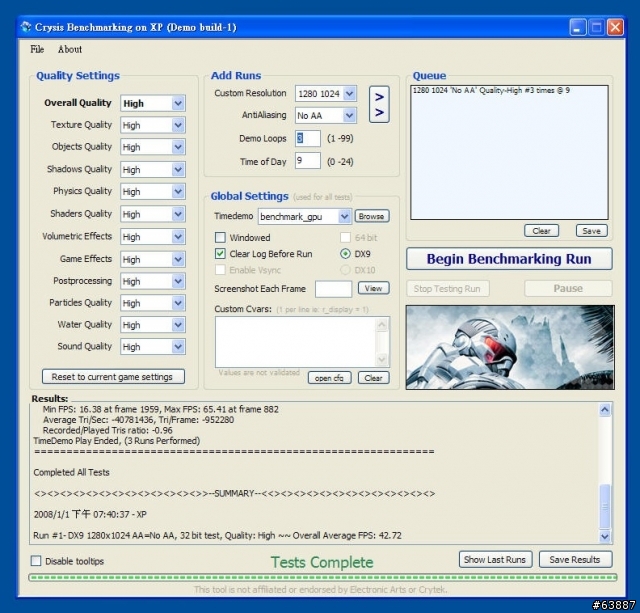Open the File menu
The height and width of the screenshot is (613, 640).
[37, 49]
